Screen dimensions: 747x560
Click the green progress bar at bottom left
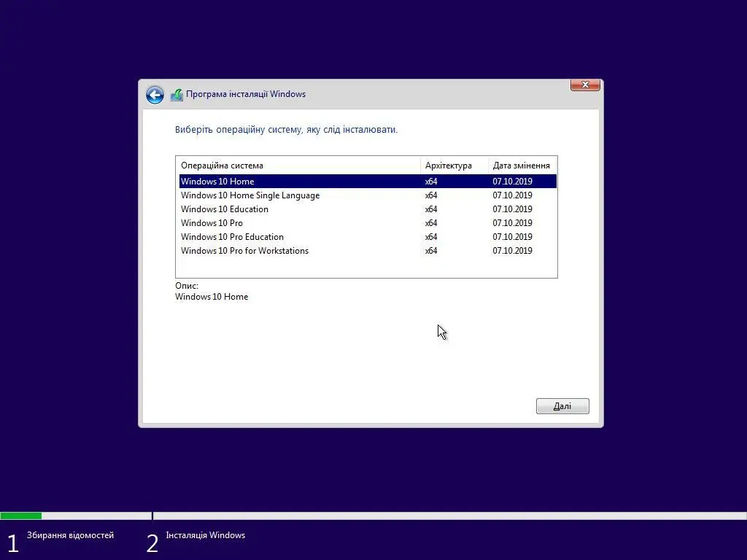(x=20, y=516)
